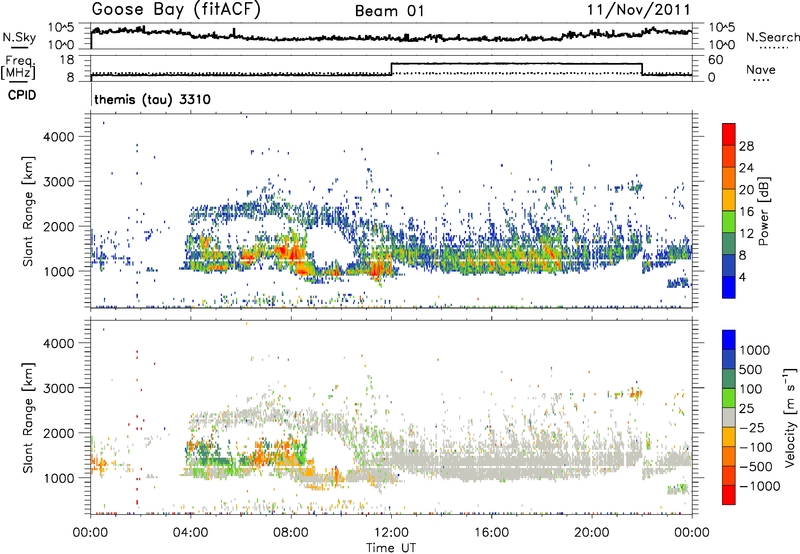Select the "N.Sky" legend label
This screenshot has width=800, height=554.
(x=19, y=37)
